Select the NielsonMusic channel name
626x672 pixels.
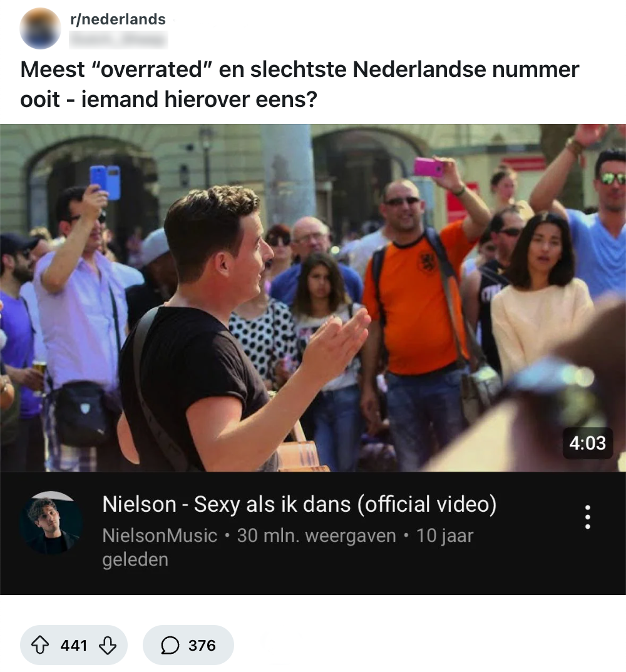tap(160, 536)
